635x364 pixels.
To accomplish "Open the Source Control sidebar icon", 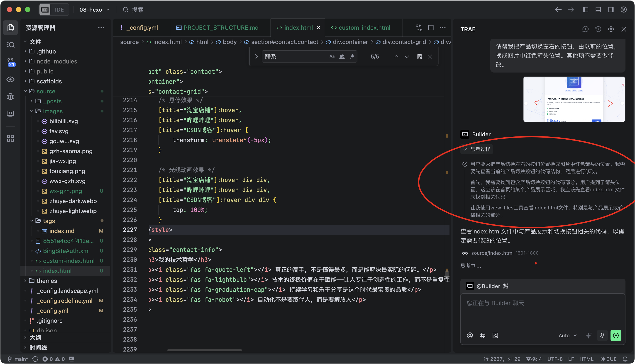I will pos(10,62).
